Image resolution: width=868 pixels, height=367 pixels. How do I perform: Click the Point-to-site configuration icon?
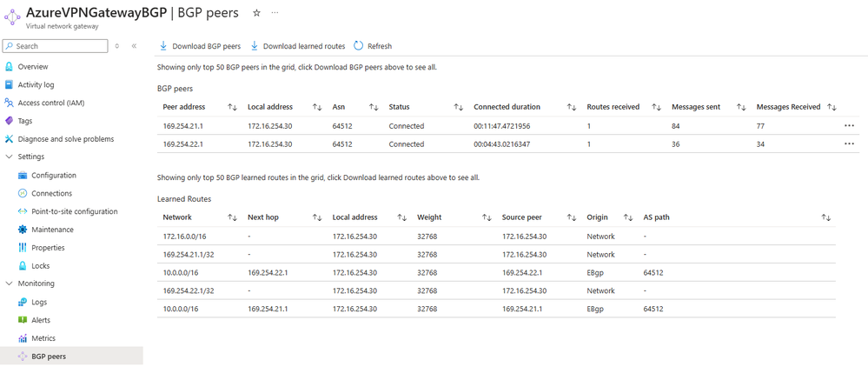click(x=23, y=211)
